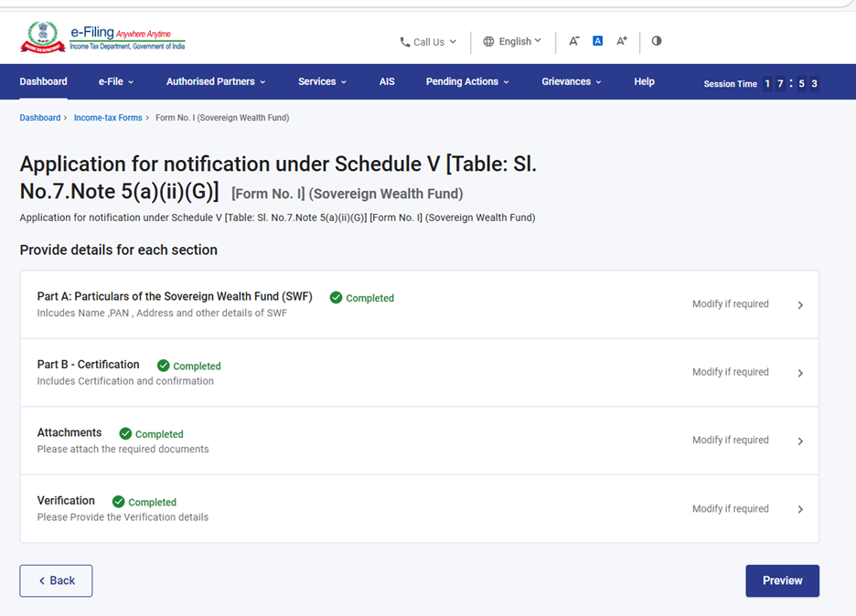Click the e-Filing Income Tax Department logo
Image resolution: width=856 pixels, height=616 pixels.
pyautogui.click(x=102, y=38)
